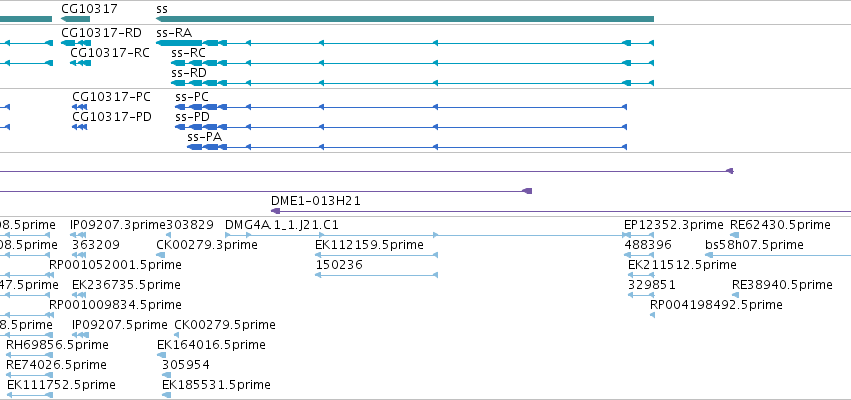Click the RE62430.5prime label
The image size is (851, 400).
(780, 225)
